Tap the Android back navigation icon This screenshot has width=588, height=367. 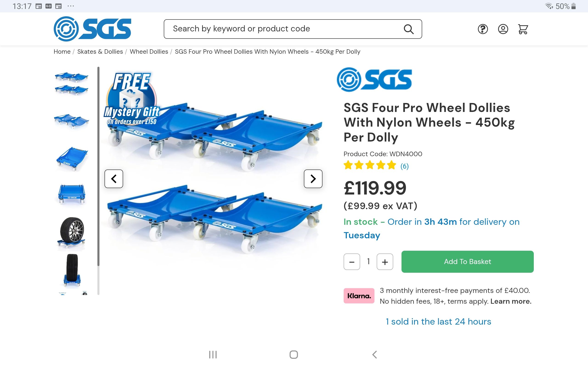[374, 354]
